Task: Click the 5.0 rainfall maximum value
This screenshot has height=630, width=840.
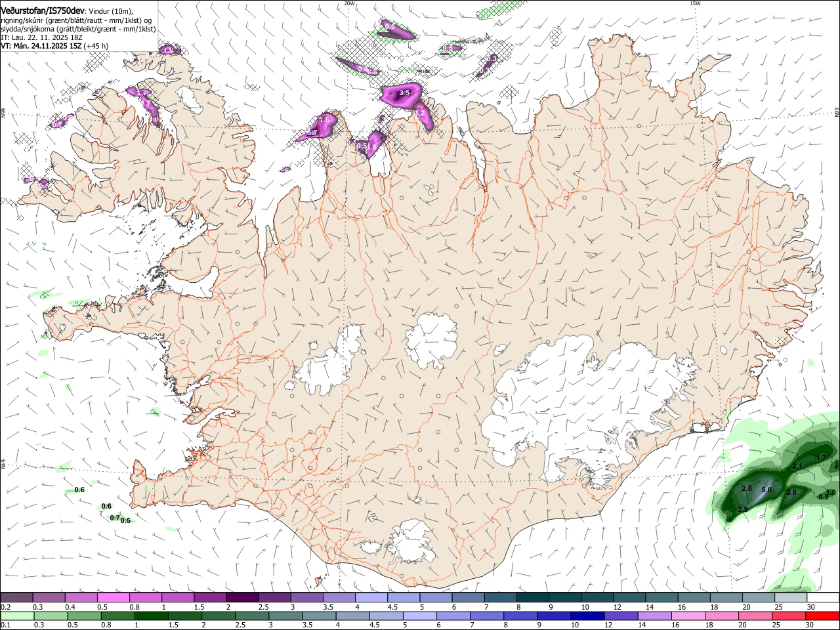Action: [766, 490]
